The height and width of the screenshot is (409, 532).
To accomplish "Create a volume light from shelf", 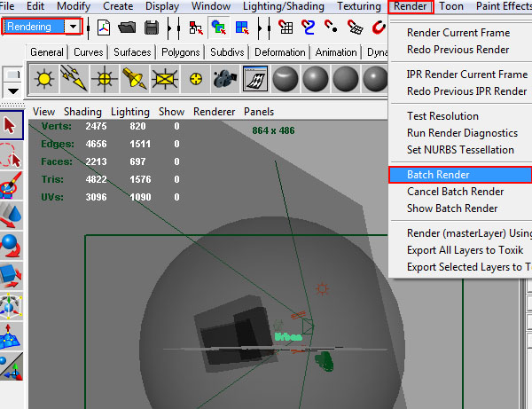I will coord(195,79).
